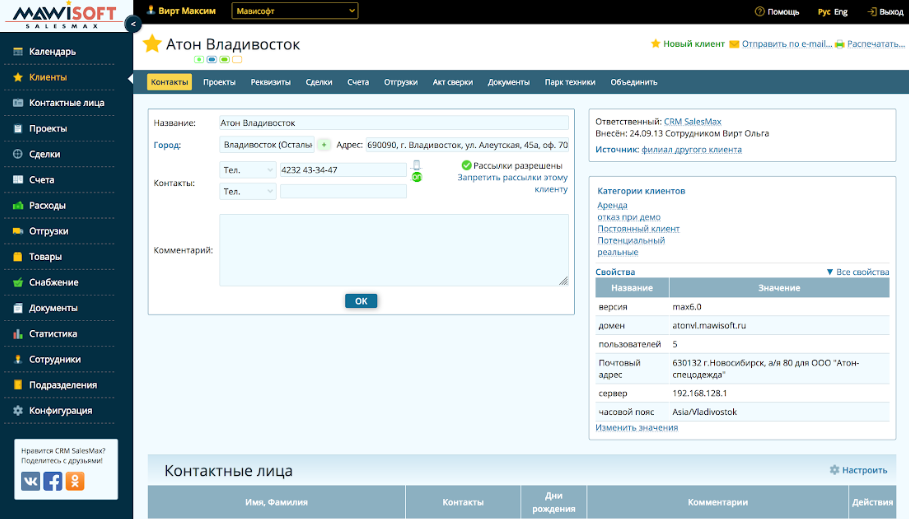The width and height of the screenshot is (909, 519).
Task: Click the Контактные лица sidebar icon
Action: click(x=18, y=103)
